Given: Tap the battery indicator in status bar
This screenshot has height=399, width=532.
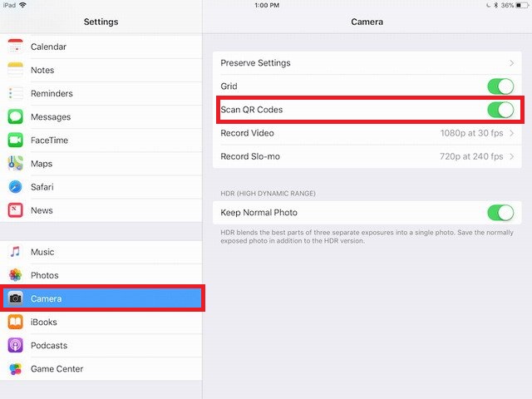Looking at the screenshot, I should coord(520,5).
